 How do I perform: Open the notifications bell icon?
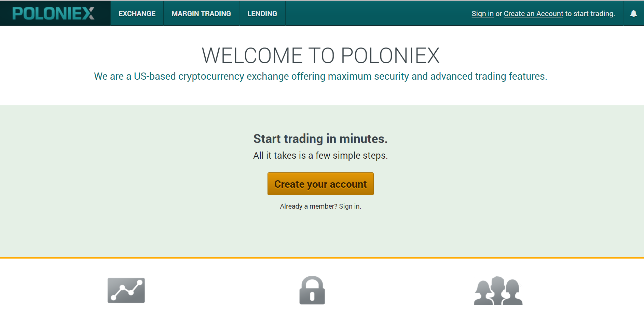633,13
